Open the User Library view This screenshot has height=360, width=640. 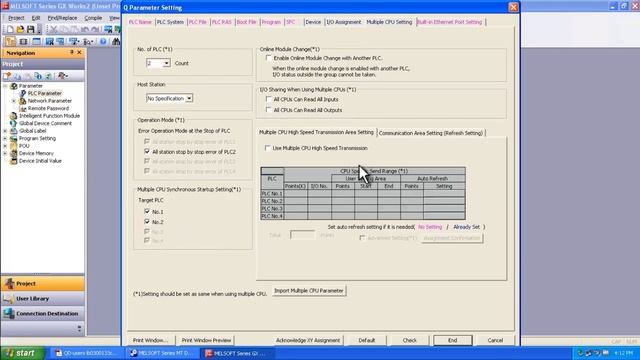(x=43, y=299)
